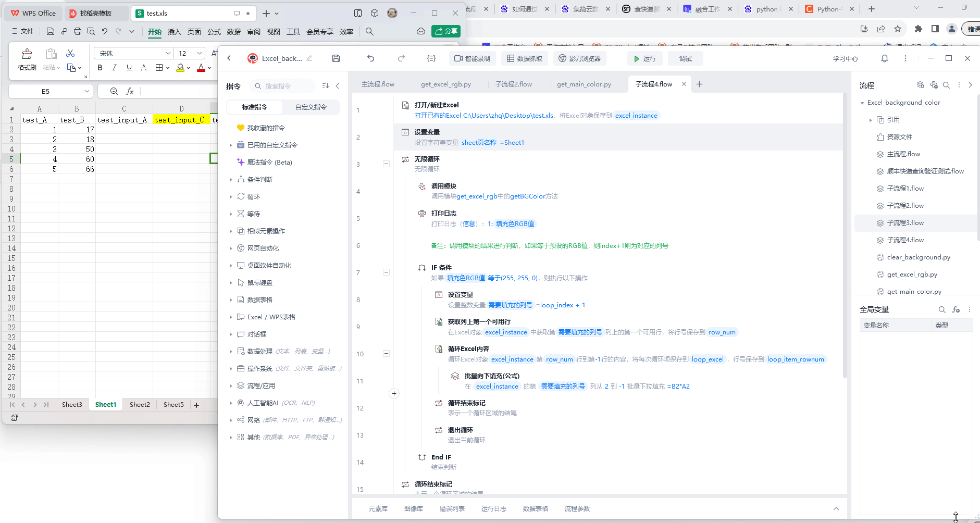Click the fx insert function icon
This screenshot has width=980, height=523.
[130, 91]
